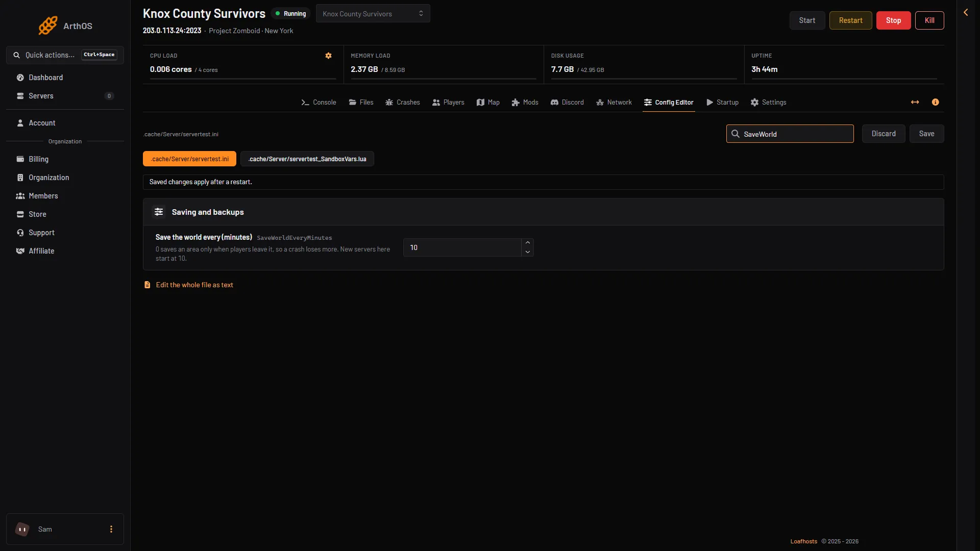980x551 pixels.
Task: Collapse the right panel chevron
Action: [x=966, y=12]
